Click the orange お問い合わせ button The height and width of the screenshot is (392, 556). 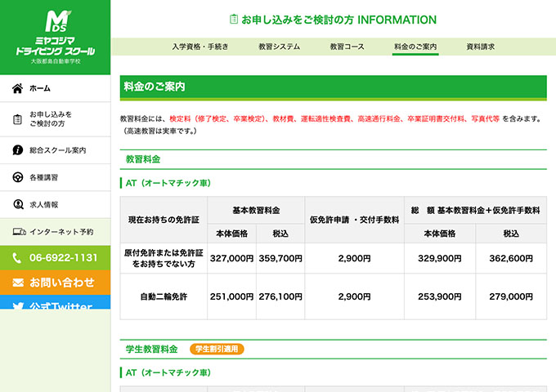(56, 283)
